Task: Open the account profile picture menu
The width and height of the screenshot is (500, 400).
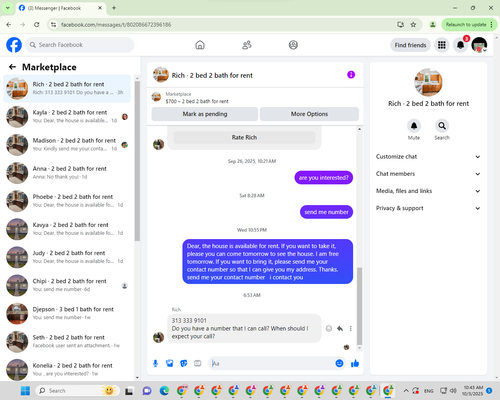Action: pos(479,45)
